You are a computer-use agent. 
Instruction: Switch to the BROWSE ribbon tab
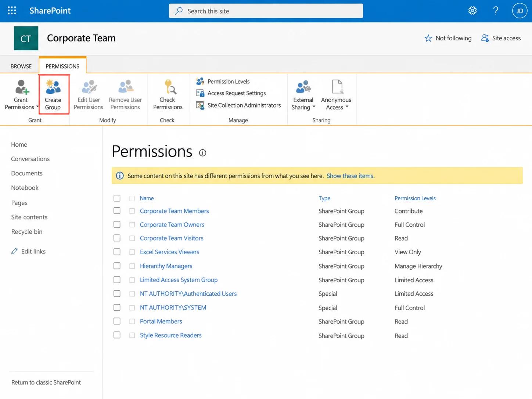point(21,66)
